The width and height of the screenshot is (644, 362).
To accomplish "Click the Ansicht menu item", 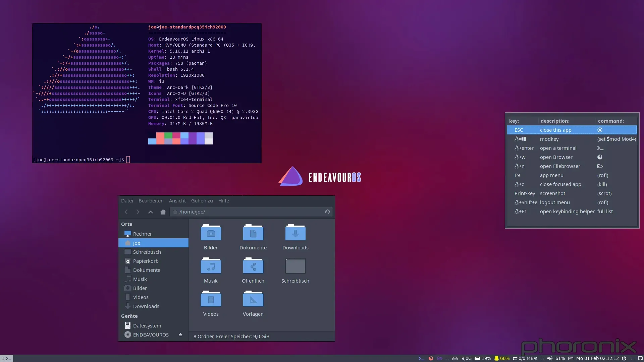I will [177, 201].
